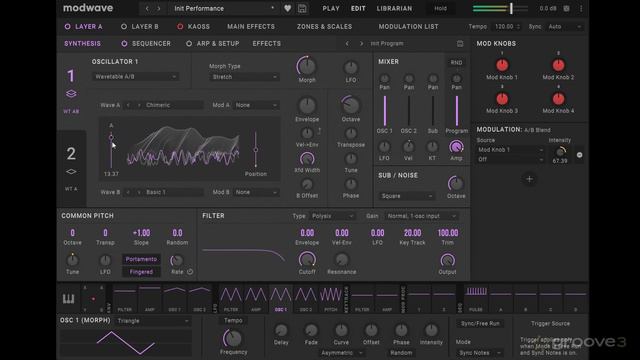The image size is (640, 360).
Task: Click the portamento Rate clock icon
Action: point(190,272)
